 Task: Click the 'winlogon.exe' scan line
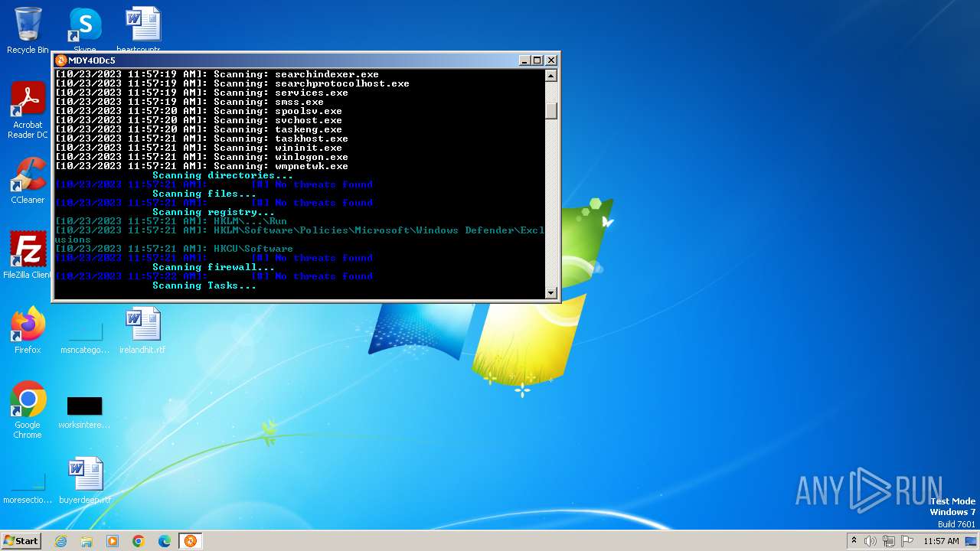coord(201,157)
